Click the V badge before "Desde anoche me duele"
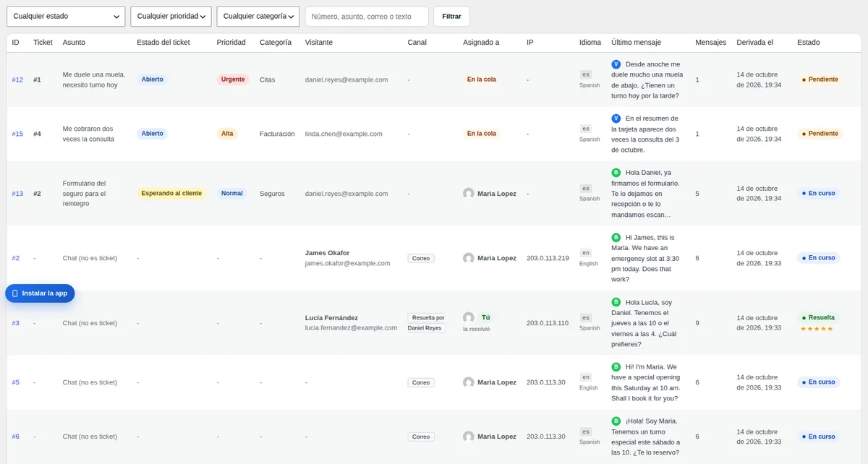 point(616,64)
